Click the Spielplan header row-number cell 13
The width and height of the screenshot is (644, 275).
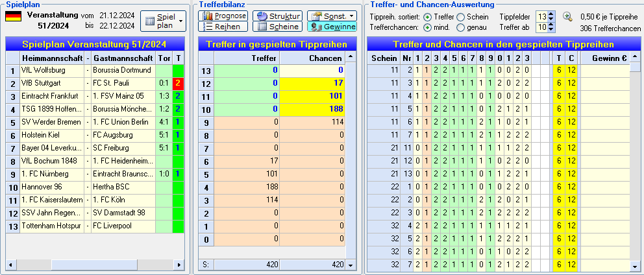point(13,226)
